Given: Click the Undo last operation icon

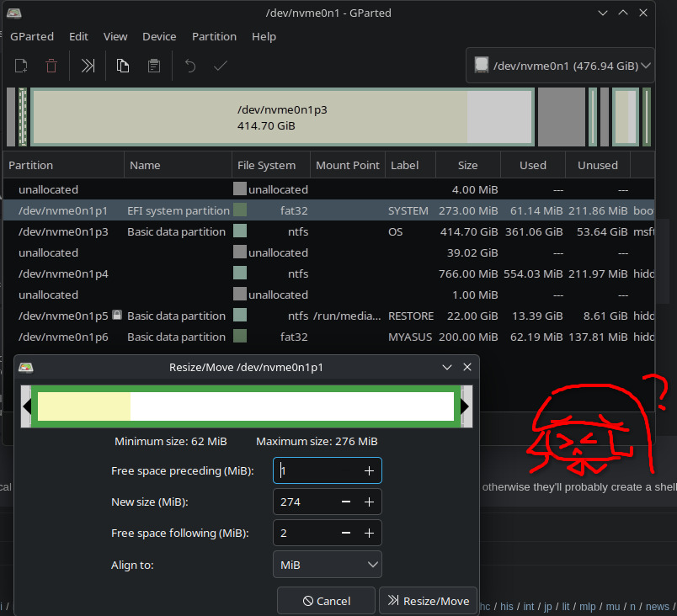Looking at the screenshot, I should 190,66.
